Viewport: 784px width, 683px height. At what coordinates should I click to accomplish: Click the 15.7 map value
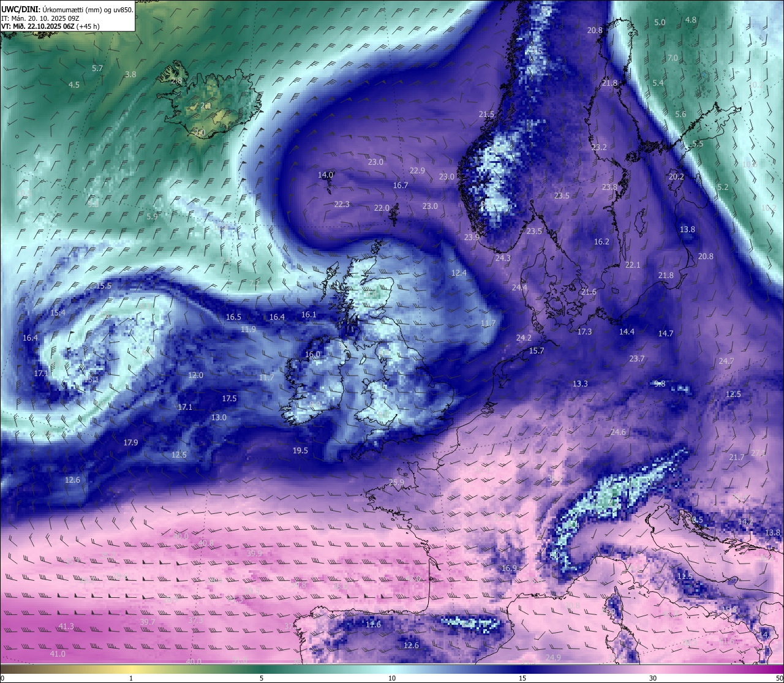[537, 350]
